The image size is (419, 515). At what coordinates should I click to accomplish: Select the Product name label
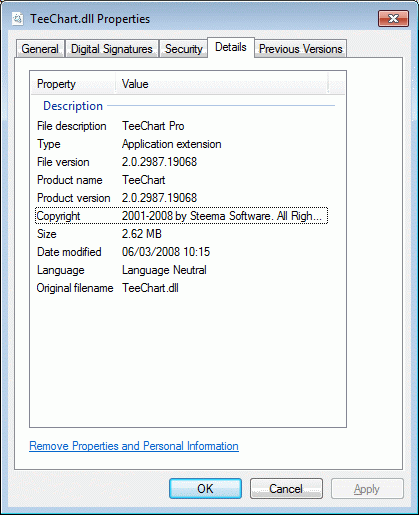pyautogui.click(x=70, y=180)
